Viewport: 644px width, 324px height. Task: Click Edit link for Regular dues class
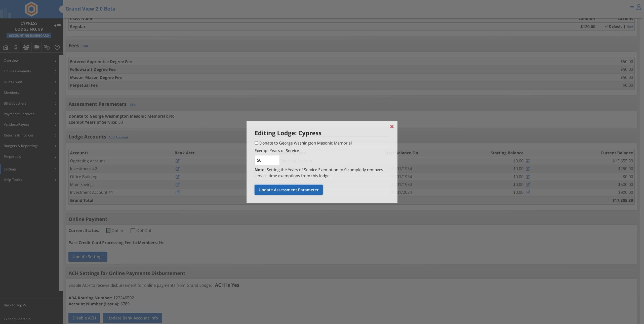[630, 26]
